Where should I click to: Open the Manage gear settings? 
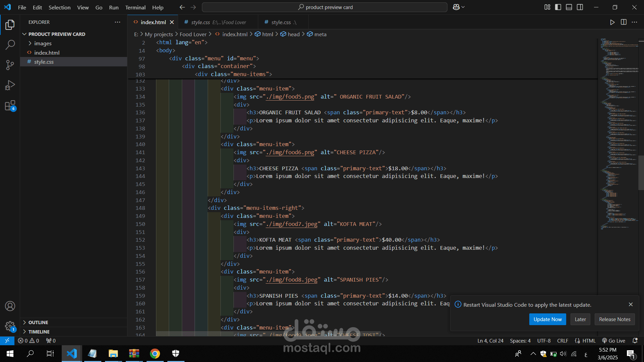(x=10, y=325)
